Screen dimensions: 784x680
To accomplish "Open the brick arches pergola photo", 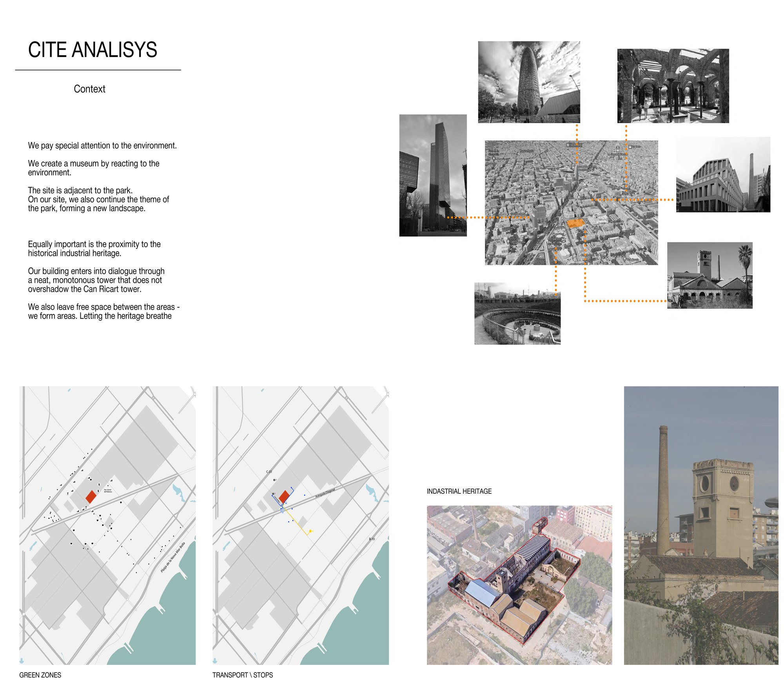I will click(673, 86).
